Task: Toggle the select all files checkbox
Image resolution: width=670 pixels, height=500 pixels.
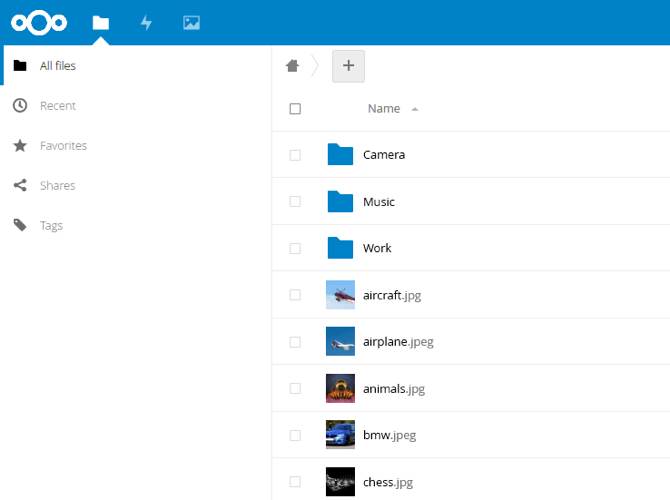Action: coord(295,109)
